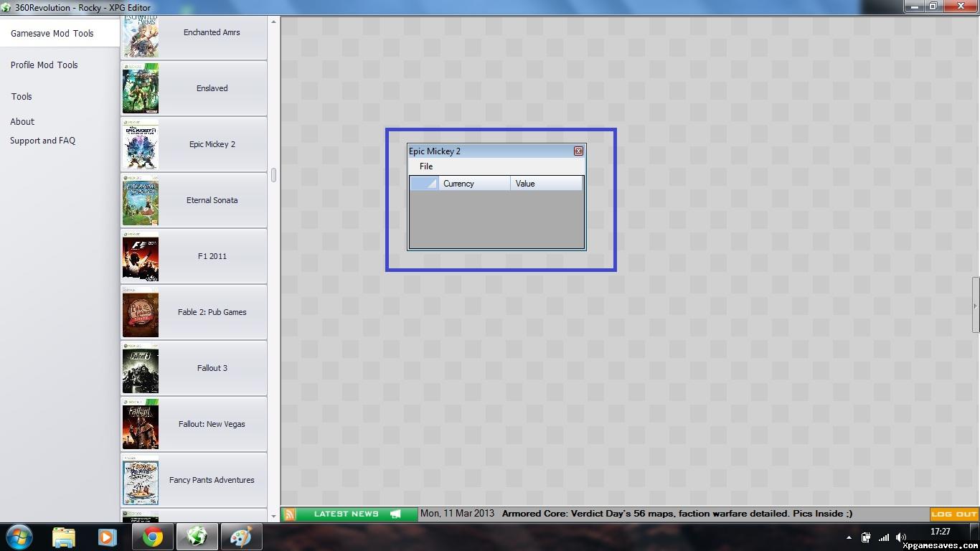Click the F1 2011 cover art icon

point(141,257)
